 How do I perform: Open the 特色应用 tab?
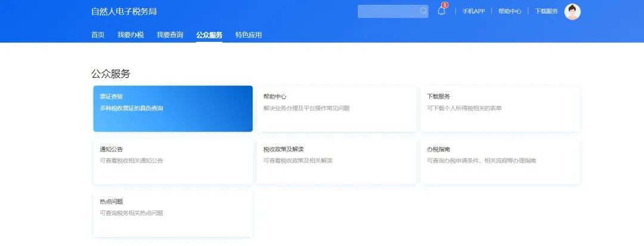pyautogui.click(x=249, y=35)
